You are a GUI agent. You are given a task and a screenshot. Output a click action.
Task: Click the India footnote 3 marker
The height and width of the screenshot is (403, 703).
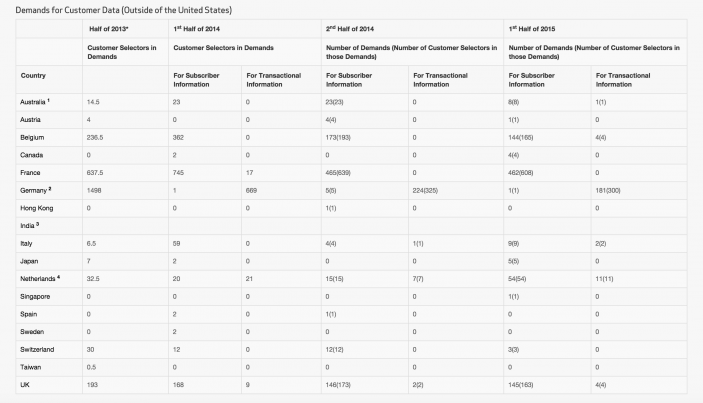pos(37,224)
